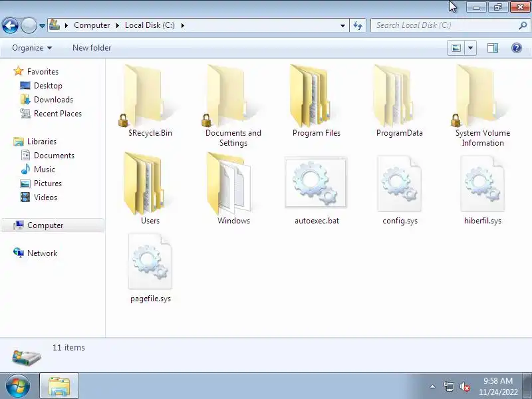Click the drive icon in details pane
This screenshot has height=399, width=532.
point(26,357)
